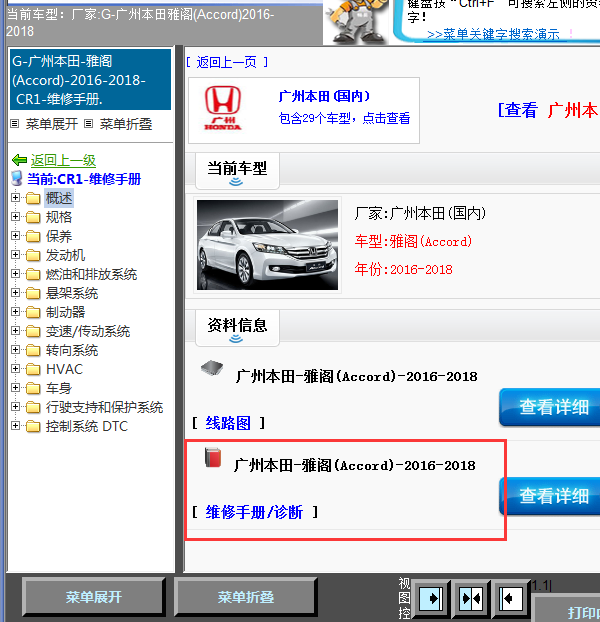
Task: Open the 维修手册/诊断 link
Action: [x=254, y=512]
